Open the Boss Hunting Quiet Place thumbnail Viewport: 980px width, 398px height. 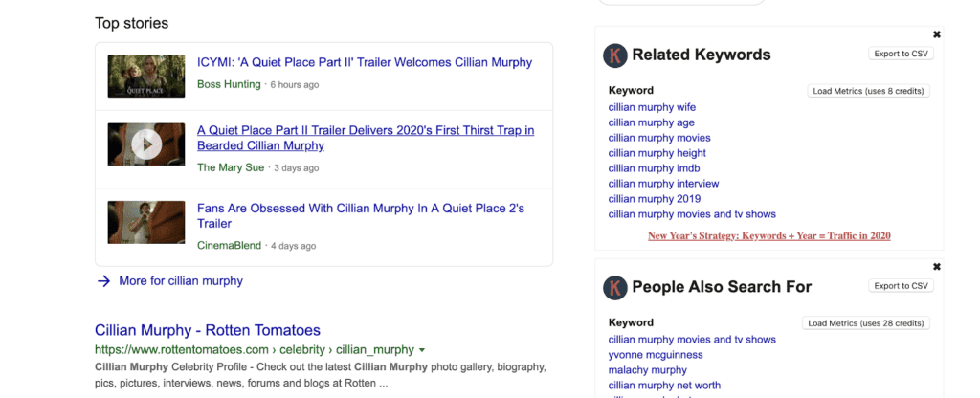(x=146, y=76)
